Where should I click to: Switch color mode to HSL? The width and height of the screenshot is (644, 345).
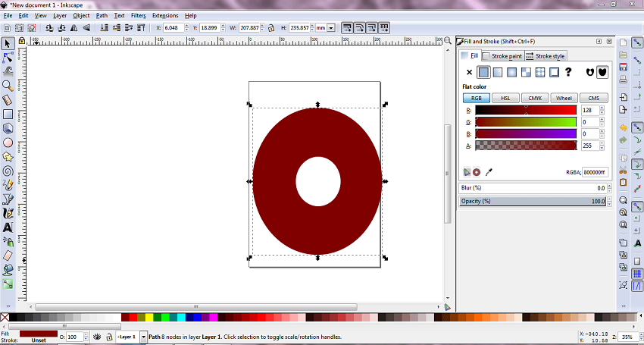click(505, 98)
